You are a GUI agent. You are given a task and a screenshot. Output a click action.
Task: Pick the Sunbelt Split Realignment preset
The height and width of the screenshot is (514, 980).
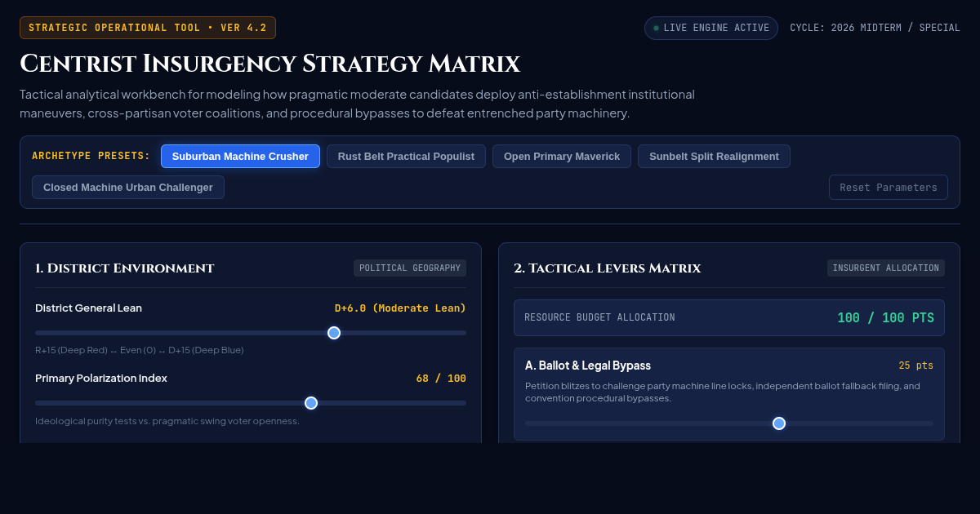click(x=714, y=156)
